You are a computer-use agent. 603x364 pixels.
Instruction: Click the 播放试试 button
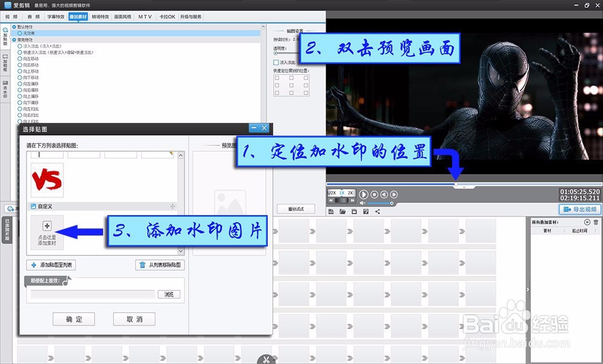tap(295, 209)
